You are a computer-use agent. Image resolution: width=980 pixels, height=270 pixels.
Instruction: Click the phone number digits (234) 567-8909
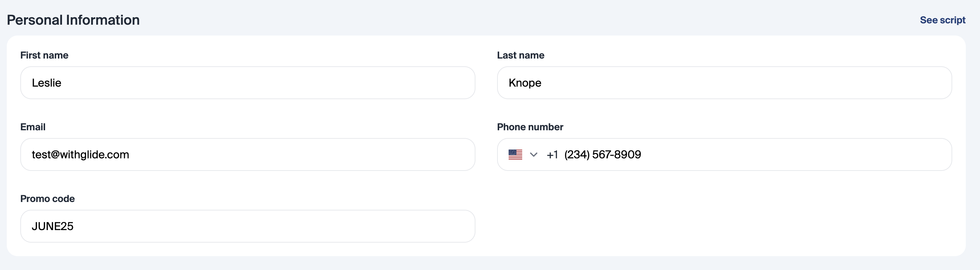(x=602, y=155)
